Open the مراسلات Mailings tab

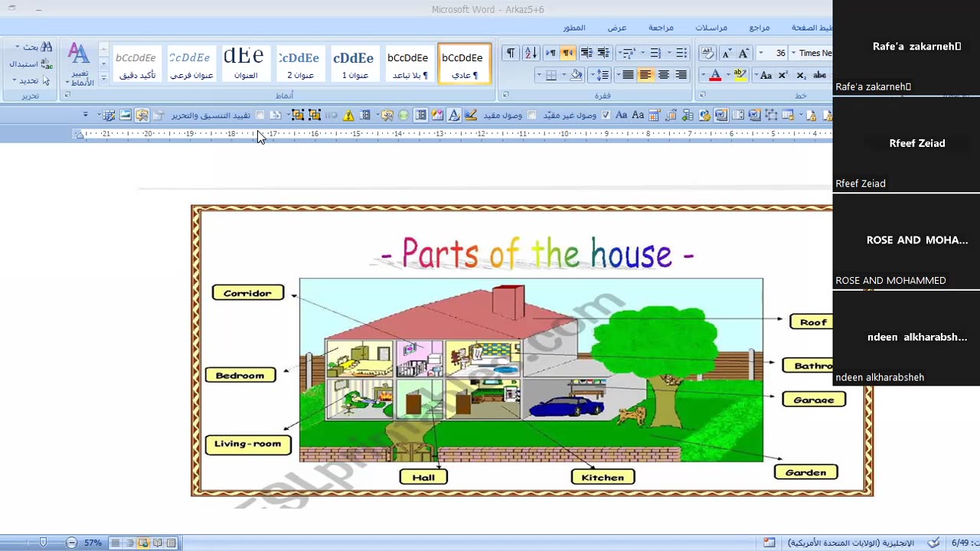point(711,28)
